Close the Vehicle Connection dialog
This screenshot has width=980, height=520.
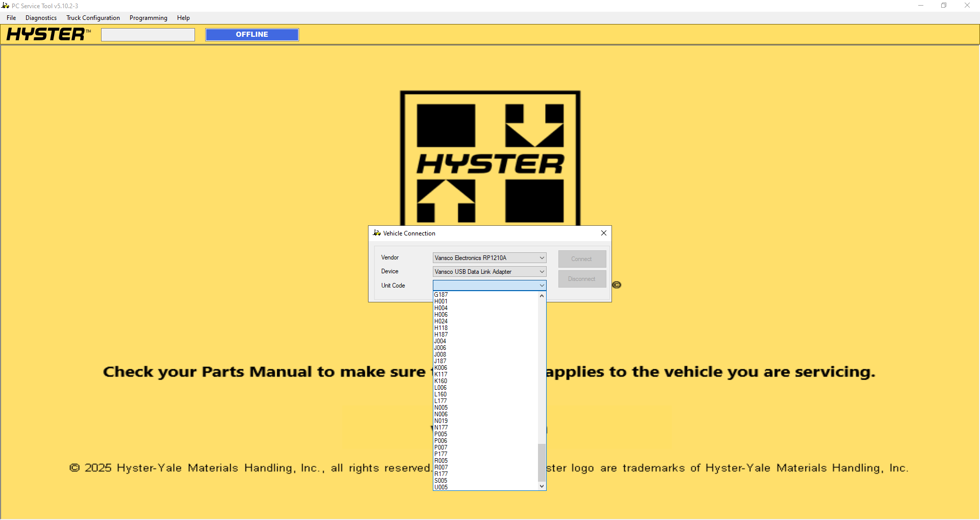click(604, 233)
